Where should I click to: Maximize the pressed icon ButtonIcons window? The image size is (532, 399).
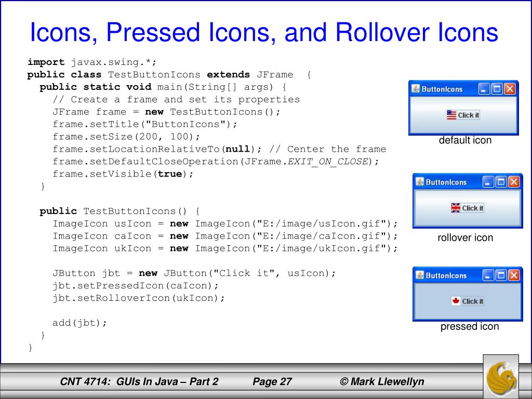tap(501, 275)
